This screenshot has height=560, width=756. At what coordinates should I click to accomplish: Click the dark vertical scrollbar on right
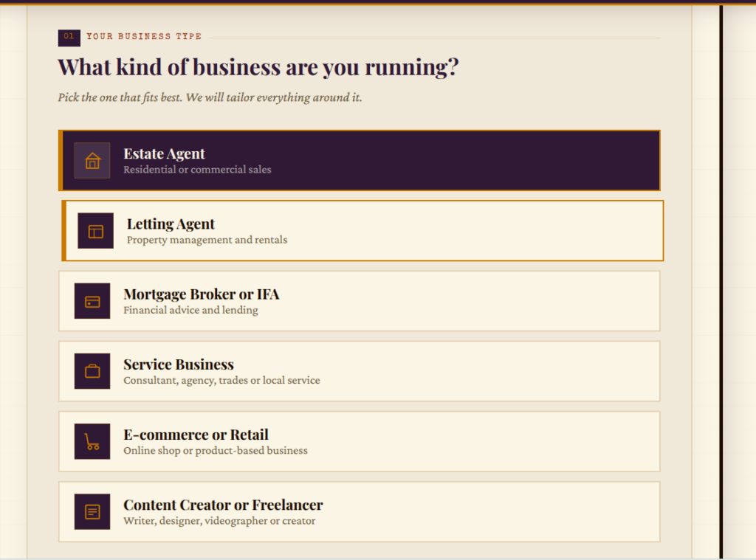point(721,282)
